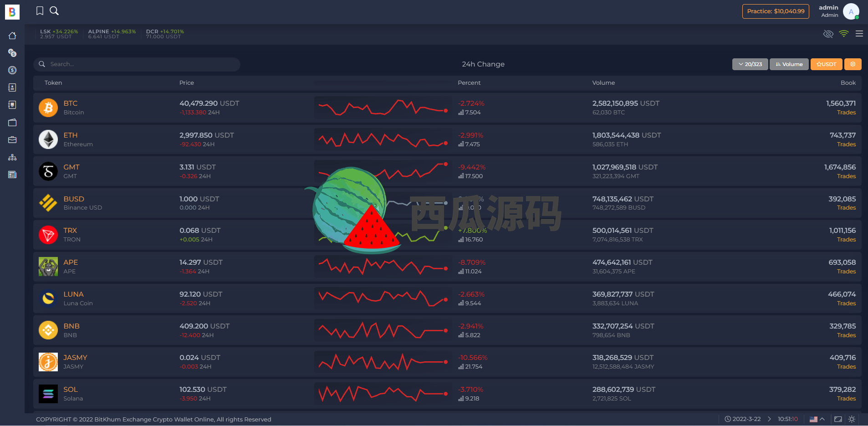Screen dimensions: 868x426
Task: Open the briefcase sidebar icon
Action: [12, 140]
